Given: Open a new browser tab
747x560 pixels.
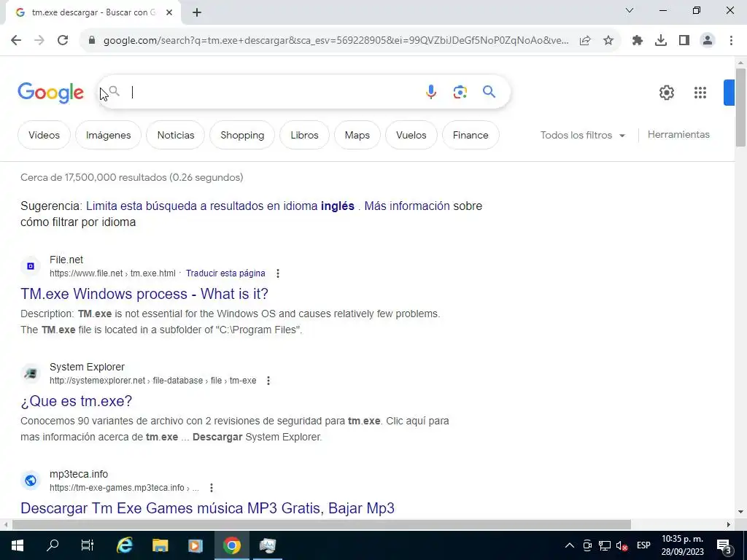Looking at the screenshot, I should coord(197,12).
